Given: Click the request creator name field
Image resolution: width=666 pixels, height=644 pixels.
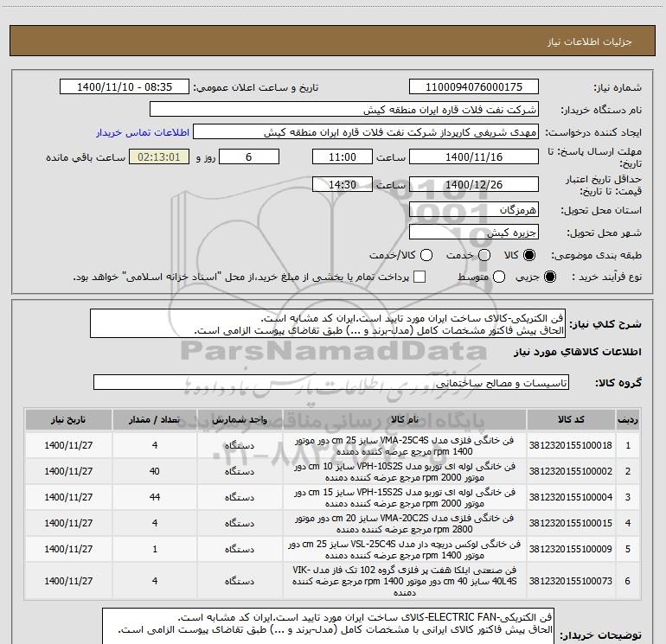Looking at the screenshot, I should 366,132.
